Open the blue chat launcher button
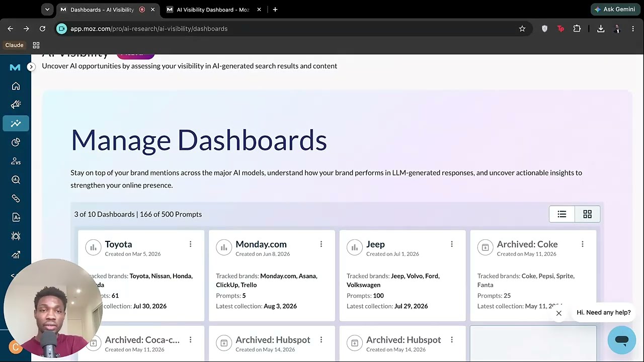 (x=622, y=340)
